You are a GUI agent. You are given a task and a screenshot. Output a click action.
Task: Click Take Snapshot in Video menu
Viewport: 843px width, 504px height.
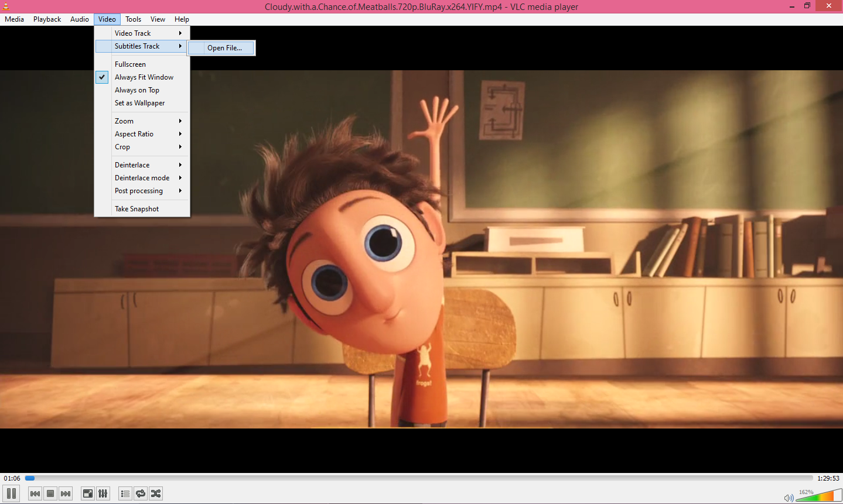pyautogui.click(x=142, y=209)
